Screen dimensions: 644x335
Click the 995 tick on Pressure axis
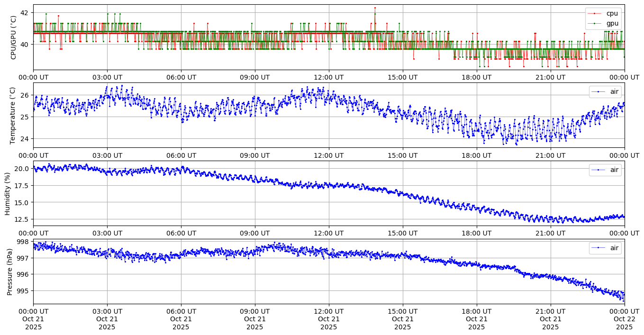23,290
